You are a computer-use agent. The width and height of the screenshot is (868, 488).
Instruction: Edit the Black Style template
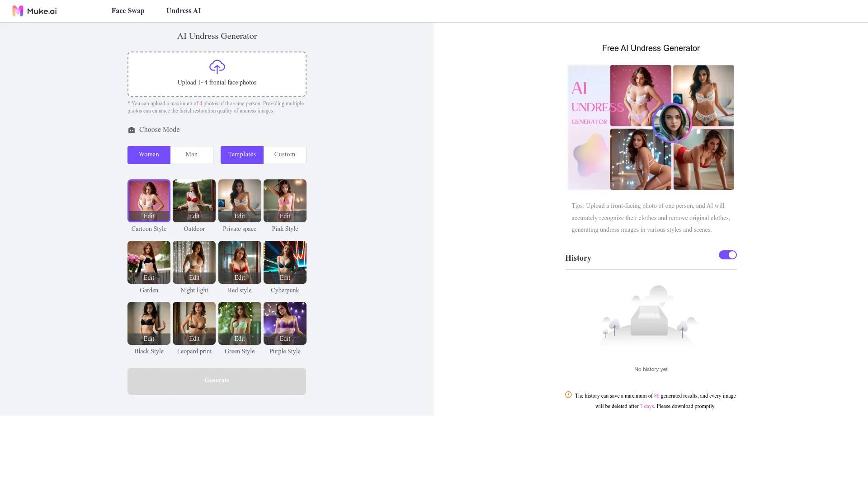pyautogui.click(x=148, y=338)
